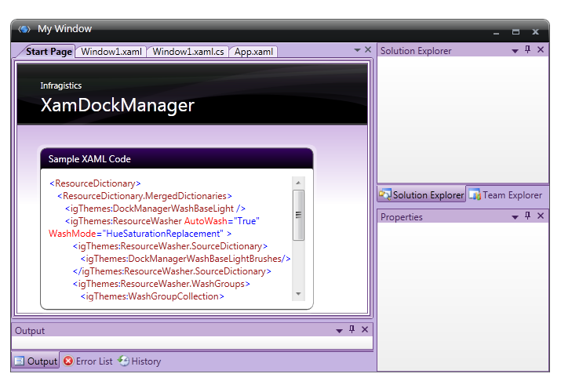Click the WashMode HueSaturationReplacement line
The image size is (561, 392).
tap(140, 234)
